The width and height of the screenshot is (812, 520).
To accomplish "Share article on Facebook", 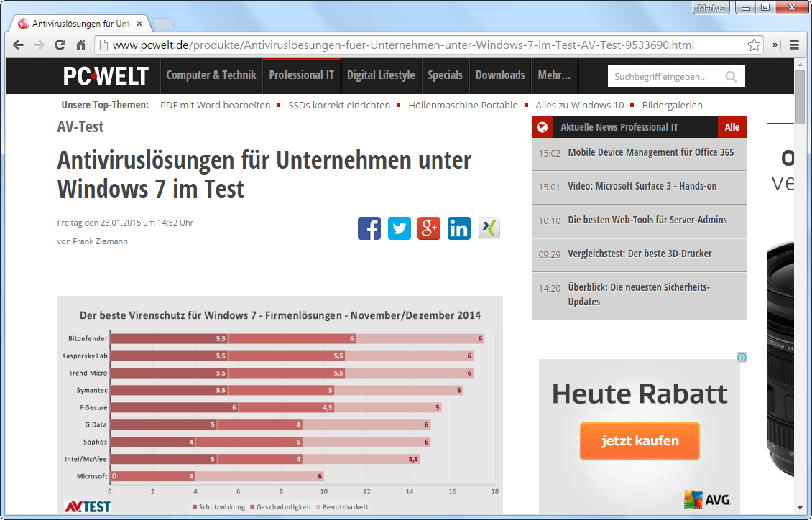I will pos(369,228).
